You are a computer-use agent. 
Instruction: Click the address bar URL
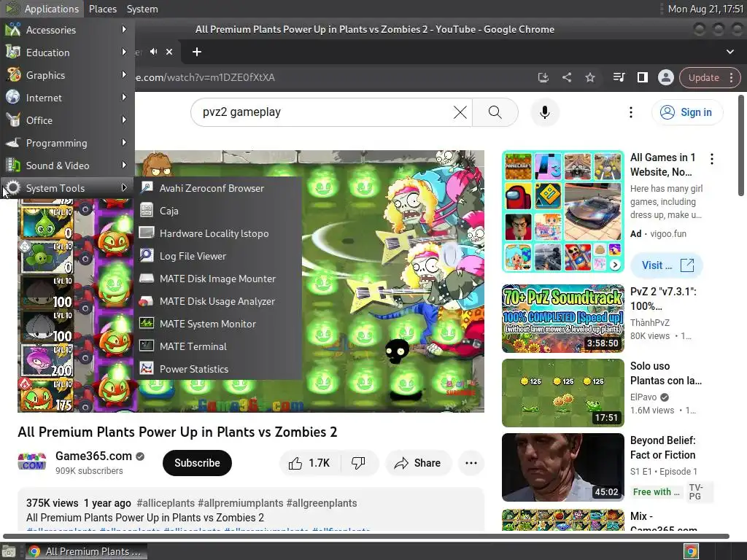205,77
